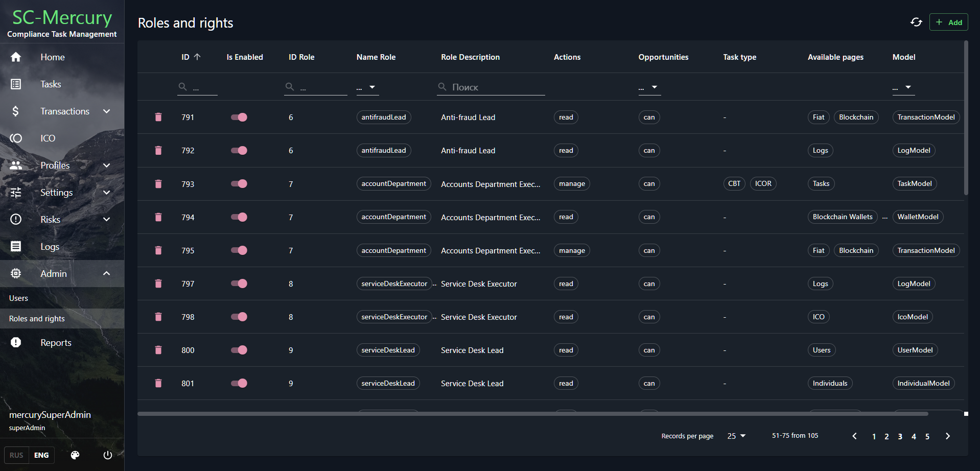Delete row with ID 791
This screenshot has height=471, width=980.
click(x=158, y=117)
